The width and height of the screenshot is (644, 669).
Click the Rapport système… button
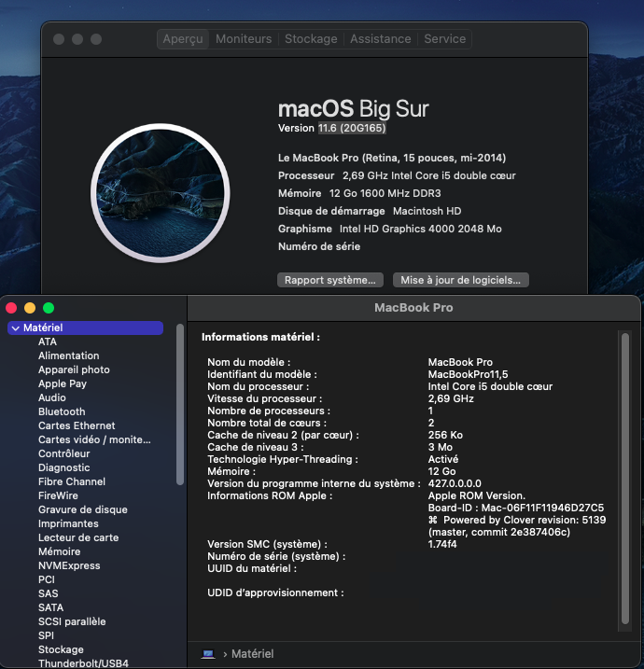[x=330, y=280]
